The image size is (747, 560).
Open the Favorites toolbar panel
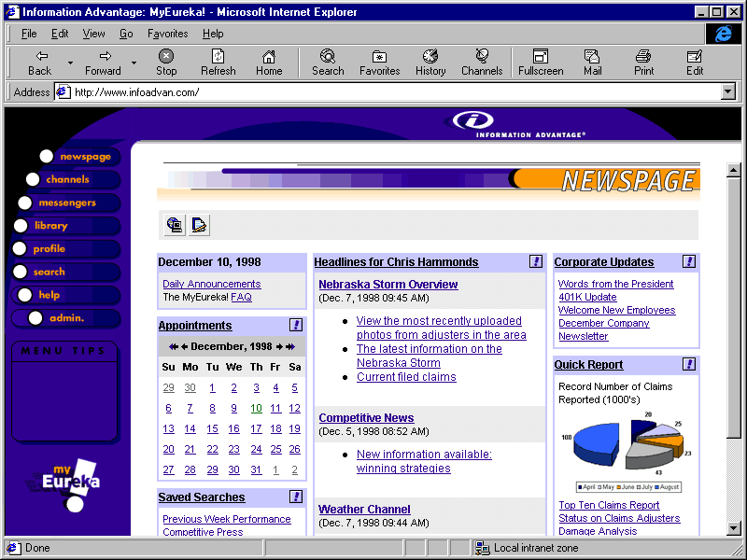pyautogui.click(x=379, y=63)
